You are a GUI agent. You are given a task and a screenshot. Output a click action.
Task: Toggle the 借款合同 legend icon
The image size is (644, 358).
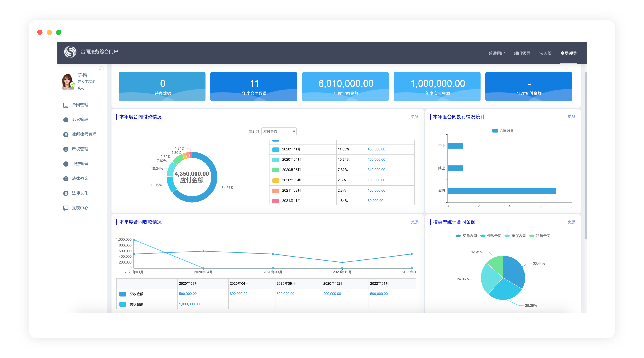(482, 236)
